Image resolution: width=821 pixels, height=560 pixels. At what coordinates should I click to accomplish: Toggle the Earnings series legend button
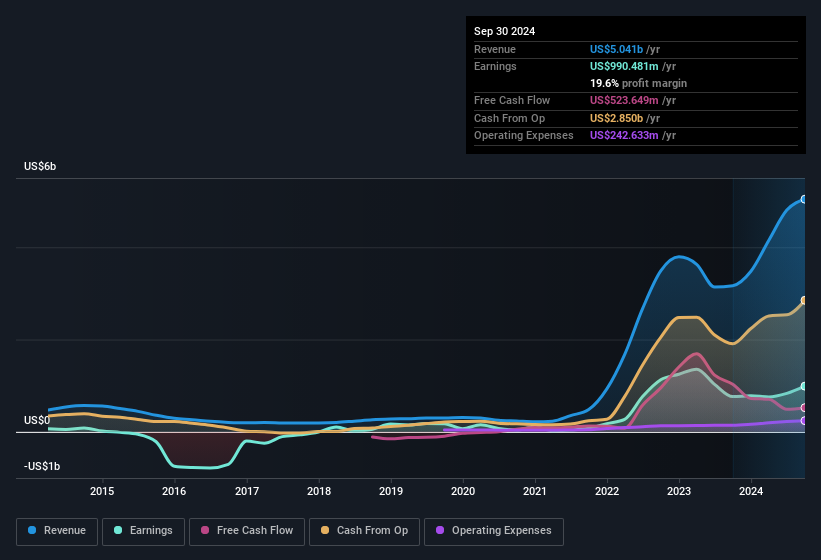[x=143, y=531]
